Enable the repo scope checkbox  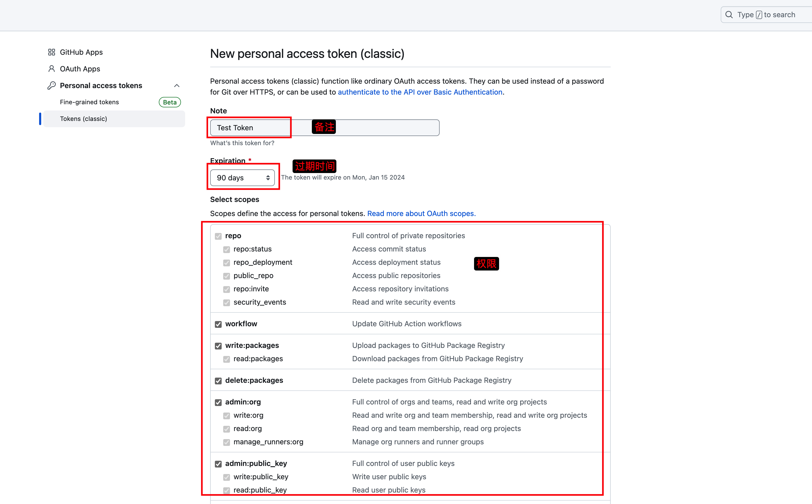pos(218,236)
